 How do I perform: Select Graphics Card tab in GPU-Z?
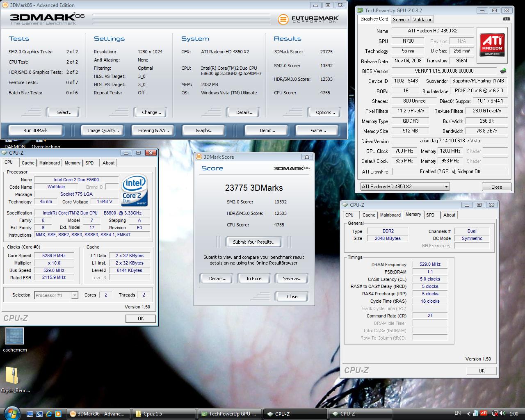pyautogui.click(x=374, y=19)
